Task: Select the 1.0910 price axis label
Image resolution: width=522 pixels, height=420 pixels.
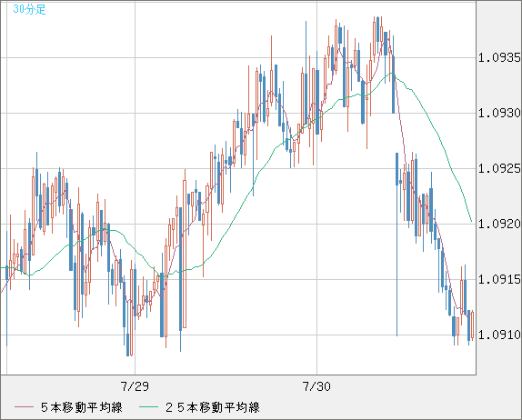Action: pos(499,335)
